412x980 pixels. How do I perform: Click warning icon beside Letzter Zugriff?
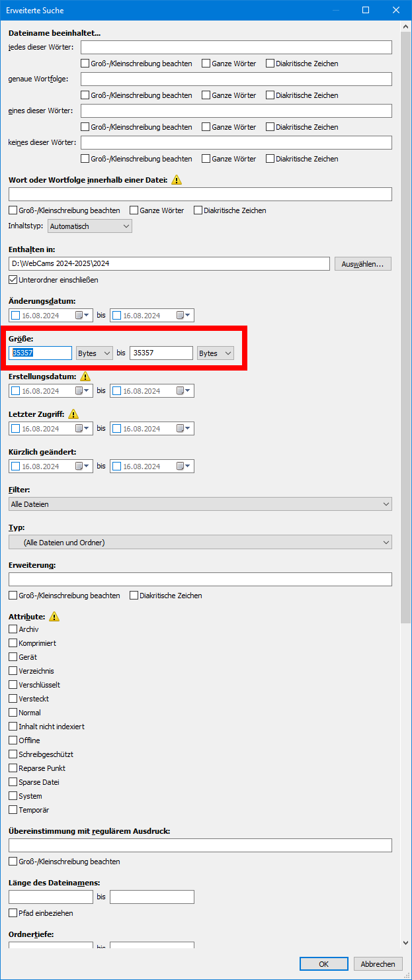pyautogui.click(x=73, y=414)
